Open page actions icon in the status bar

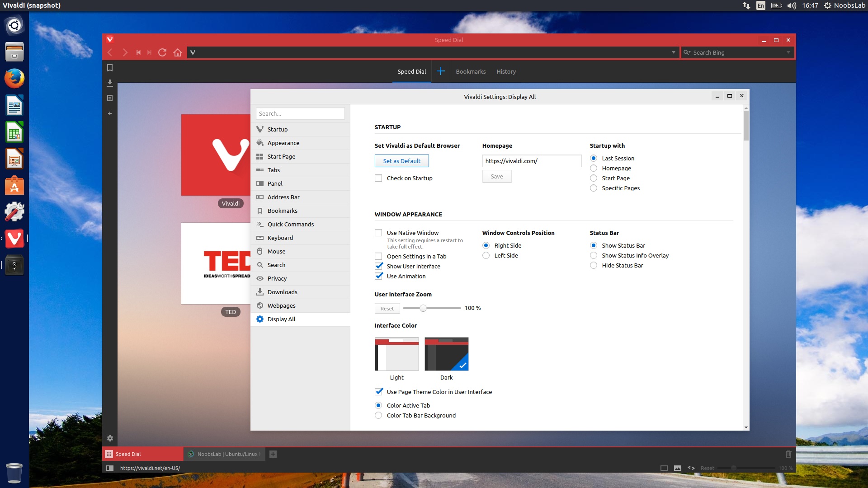click(691, 468)
